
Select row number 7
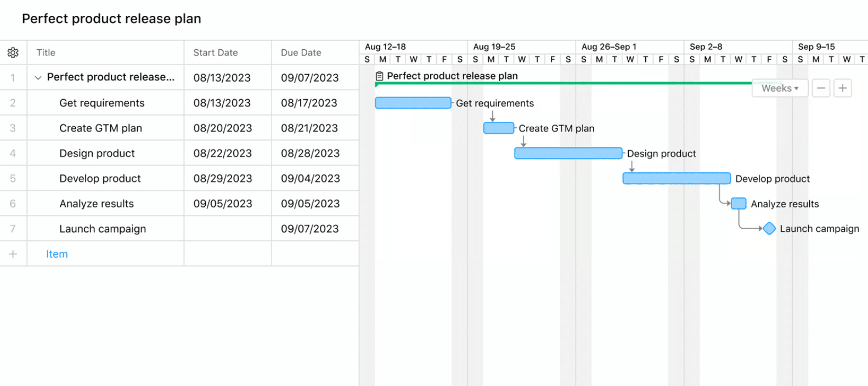click(x=13, y=229)
